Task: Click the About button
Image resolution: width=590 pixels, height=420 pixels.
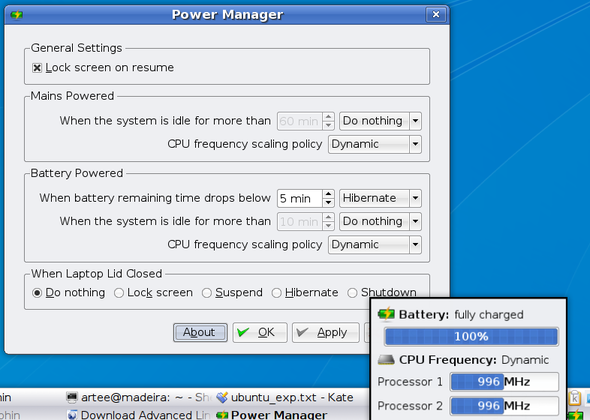Action: [x=200, y=332]
